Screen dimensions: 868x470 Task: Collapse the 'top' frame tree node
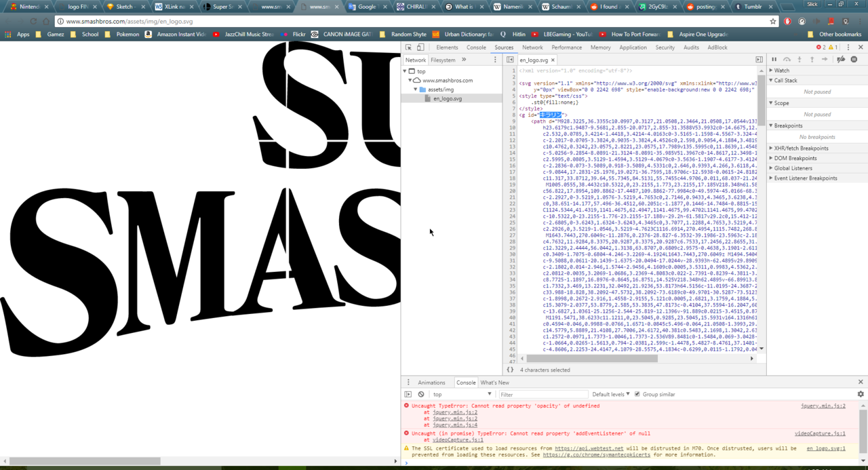click(x=406, y=71)
